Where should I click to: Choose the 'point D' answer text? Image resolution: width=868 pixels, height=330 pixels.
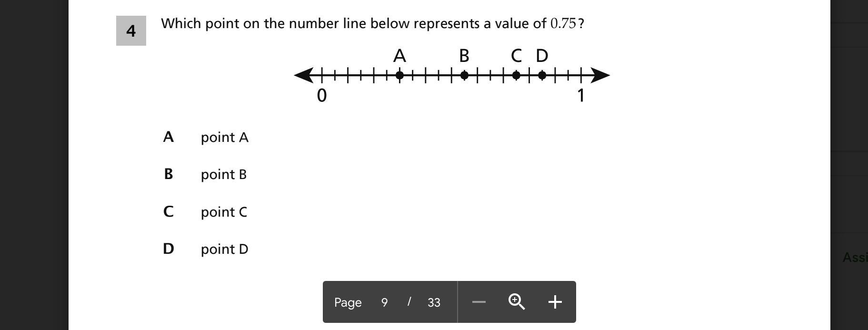(x=224, y=249)
